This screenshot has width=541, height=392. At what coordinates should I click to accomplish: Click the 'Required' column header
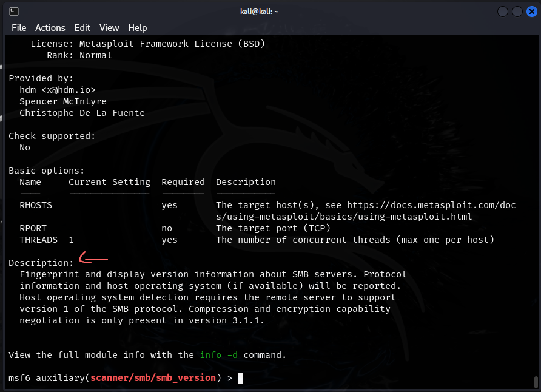183,182
